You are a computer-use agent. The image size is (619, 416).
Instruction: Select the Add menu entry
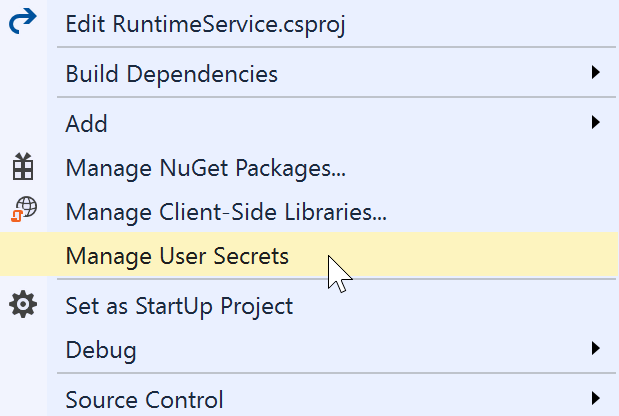310,123
